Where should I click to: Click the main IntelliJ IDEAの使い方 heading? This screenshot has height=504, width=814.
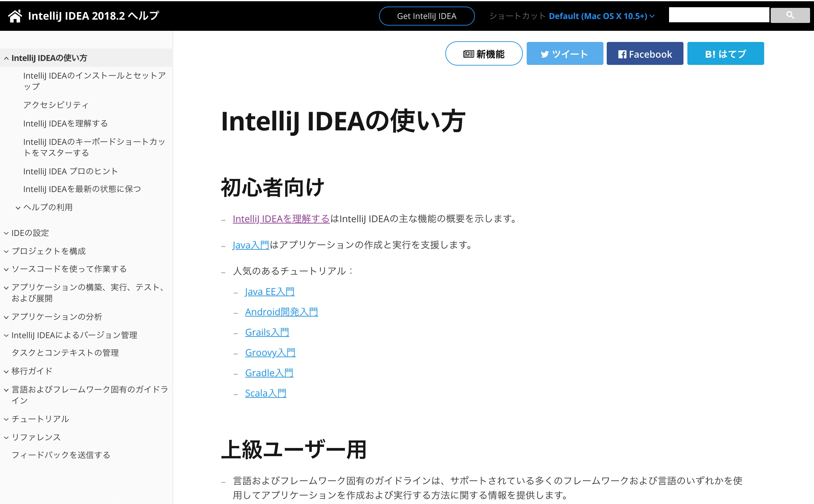343,121
